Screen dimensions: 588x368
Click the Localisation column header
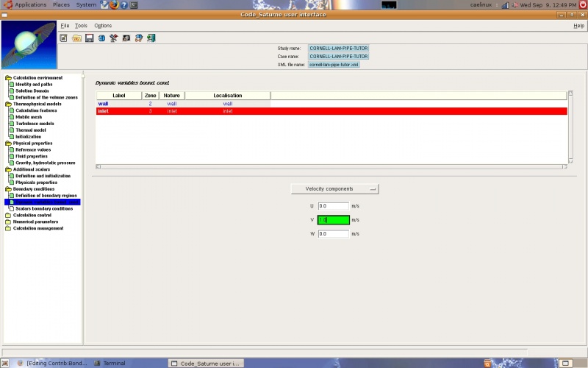tap(228, 96)
